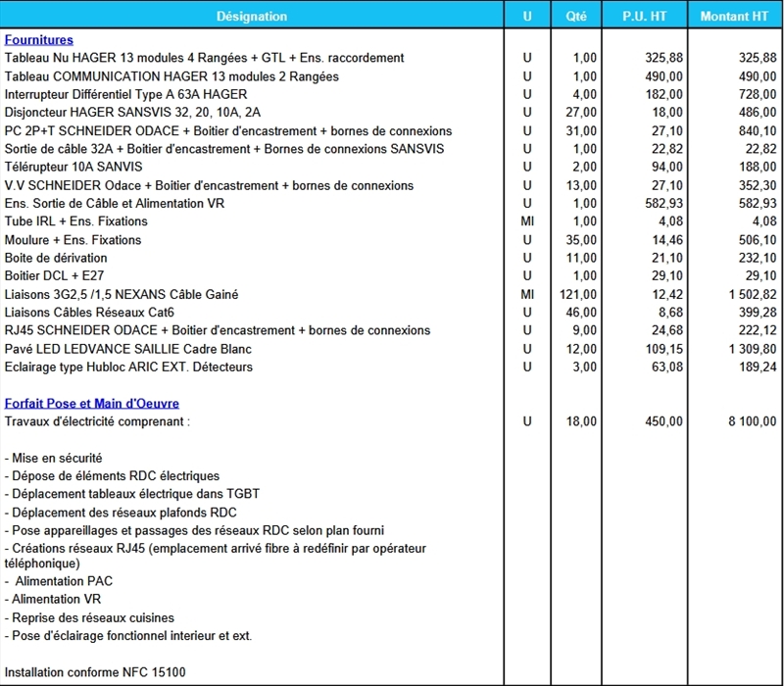This screenshot has width=784, height=686.
Task: Select the 14,46 unit price cell
Action: [x=667, y=240]
